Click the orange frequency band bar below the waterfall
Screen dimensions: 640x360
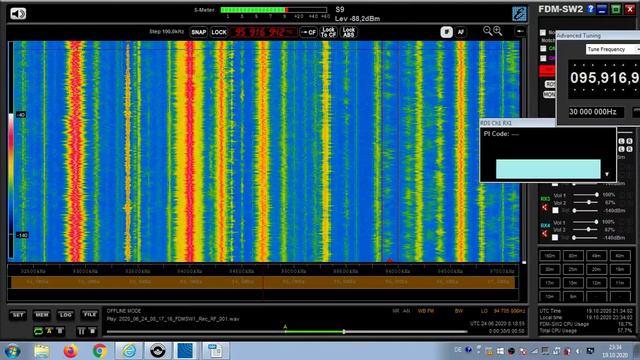click(263, 282)
